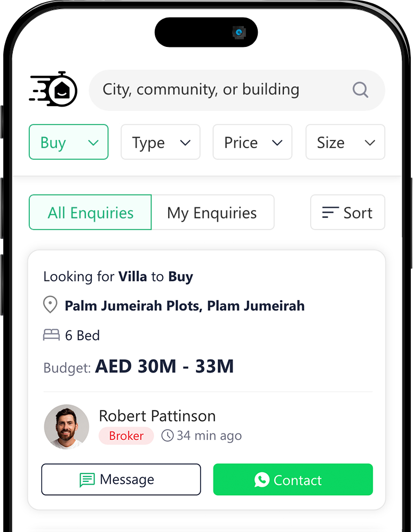Click the chat bubble icon in Message
Viewport: 413px width, 532px height.
pos(87,480)
